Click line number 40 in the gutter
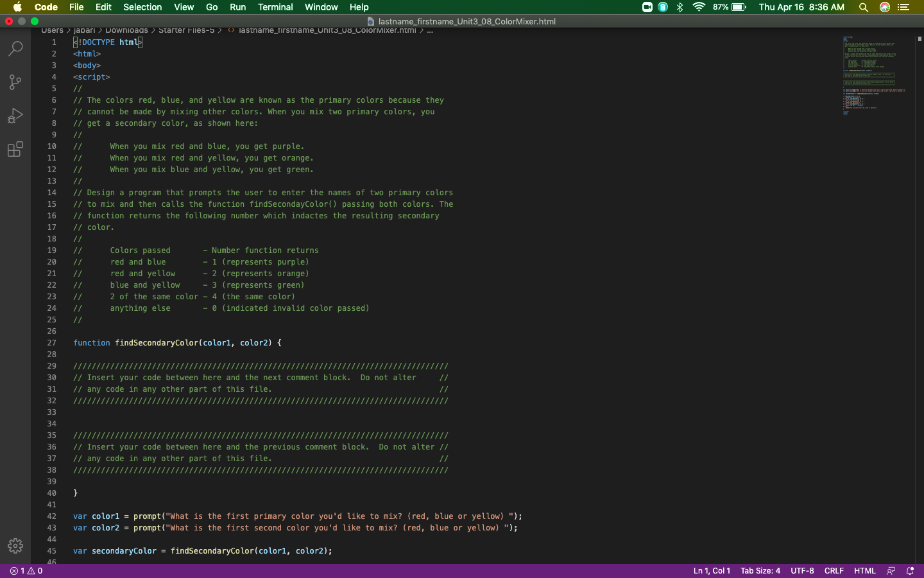924x578 pixels. coord(51,493)
